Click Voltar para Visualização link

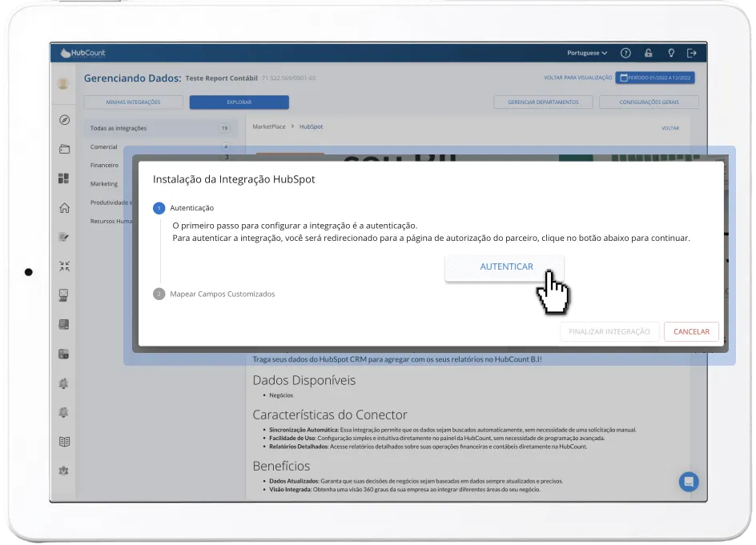[577, 78]
